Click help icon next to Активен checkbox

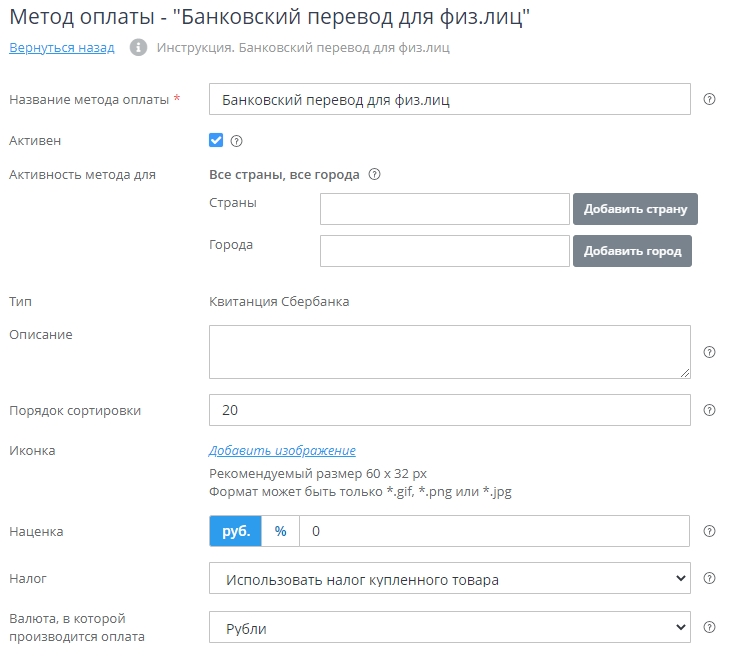click(237, 141)
